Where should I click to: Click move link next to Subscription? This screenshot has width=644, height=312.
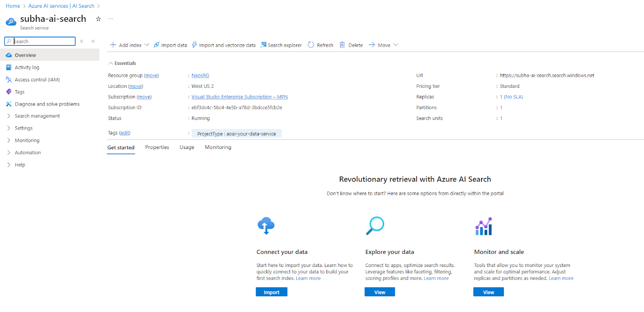tap(144, 97)
